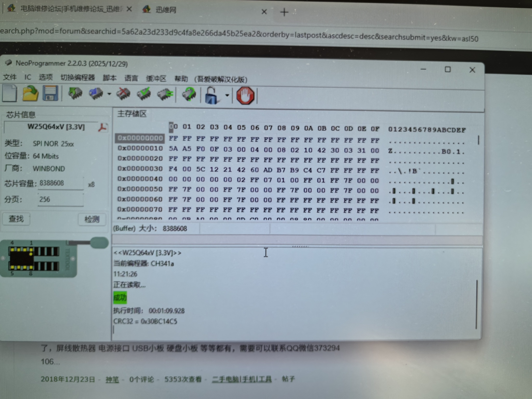Viewport: 532px width, 399px height.
Task: Click the blue unlock padlock icon
Action: [211, 96]
